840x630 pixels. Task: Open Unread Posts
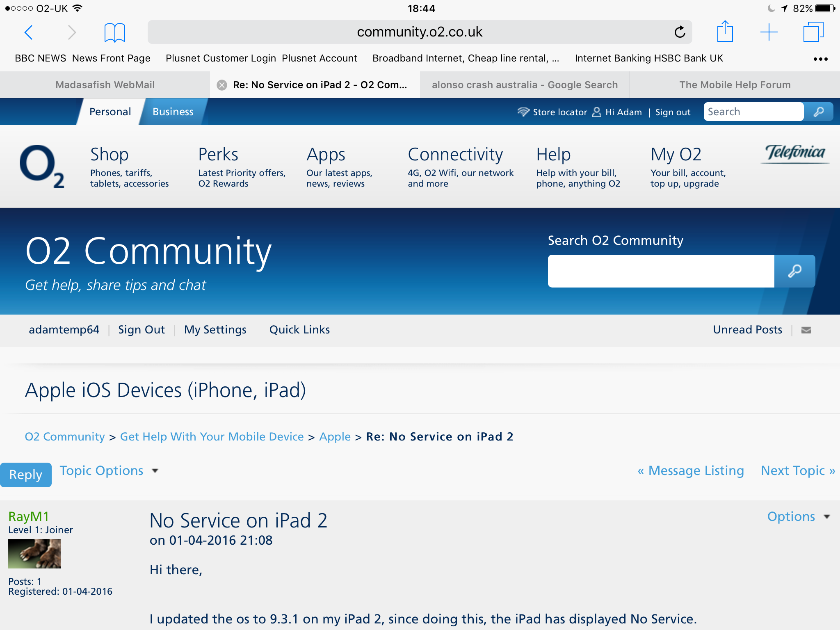click(x=747, y=330)
